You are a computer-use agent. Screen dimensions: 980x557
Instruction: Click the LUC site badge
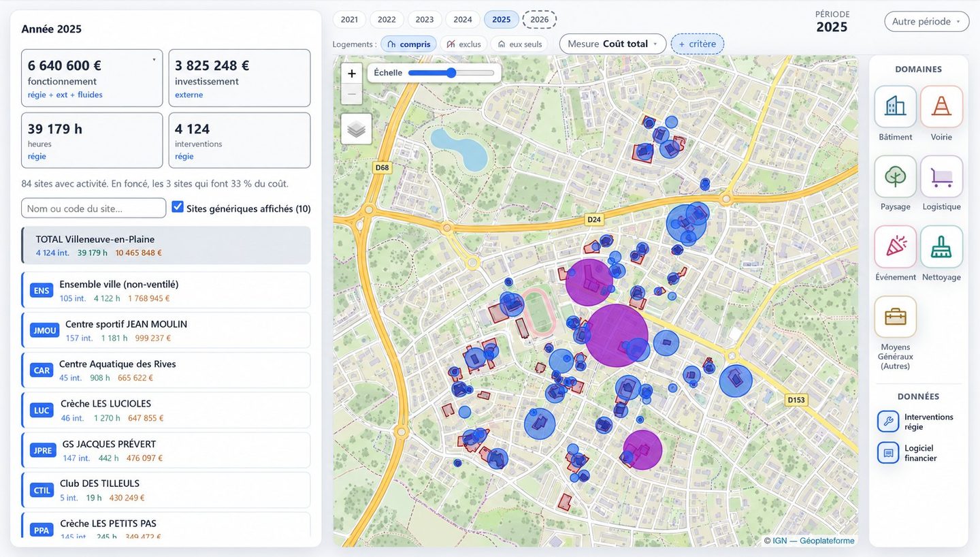pos(42,411)
